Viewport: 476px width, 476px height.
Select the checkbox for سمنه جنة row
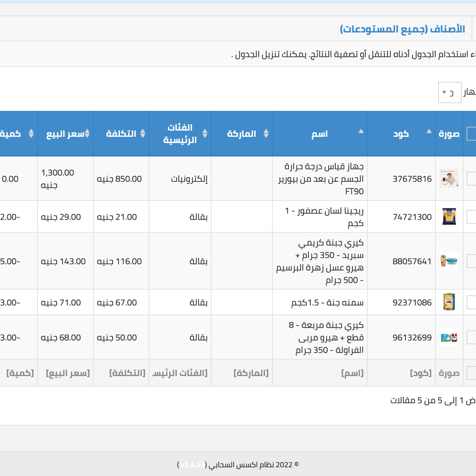point(473,302)
